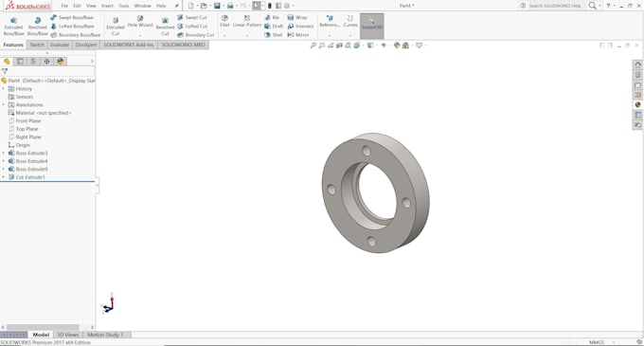Select the Rib tool
This screenshot has width=644, height=346.
pos(272,17)
